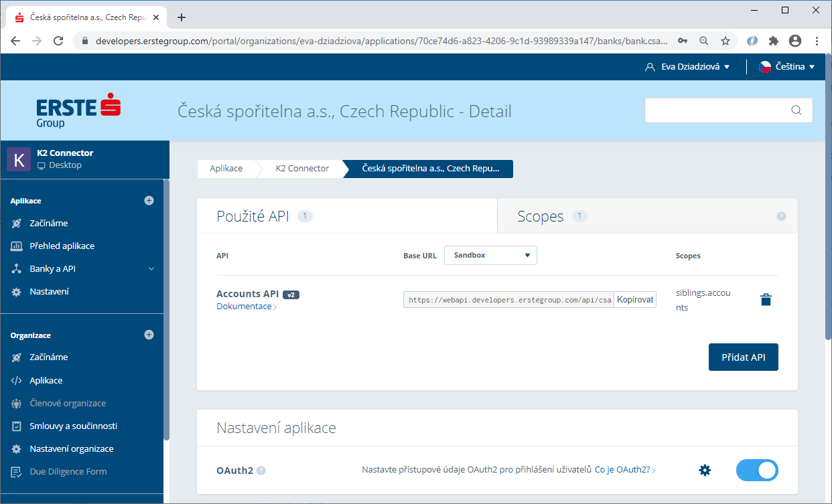
Task: Open the Eva Dziadziová user dropdown
Action: pyautogui.click(x=687, y=67)
